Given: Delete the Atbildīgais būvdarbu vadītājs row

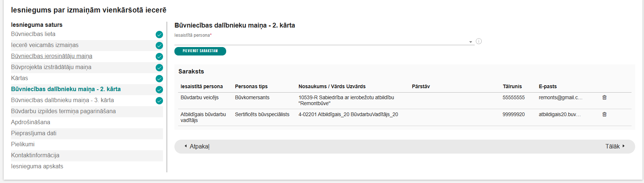Looking at the screenshot, I should (x=604, y=114).
